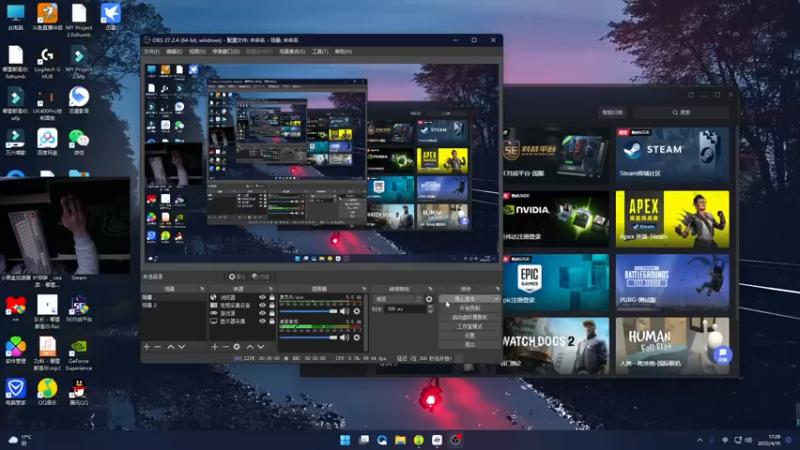The height and width of the screenshot is (450, 800).
Task: Open WeChat desktop shortcut
Action: pyautogui.click(x=78, y=141)
